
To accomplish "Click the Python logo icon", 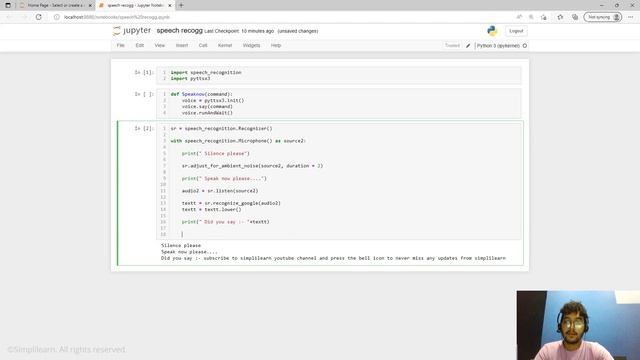I will [492, 31].
